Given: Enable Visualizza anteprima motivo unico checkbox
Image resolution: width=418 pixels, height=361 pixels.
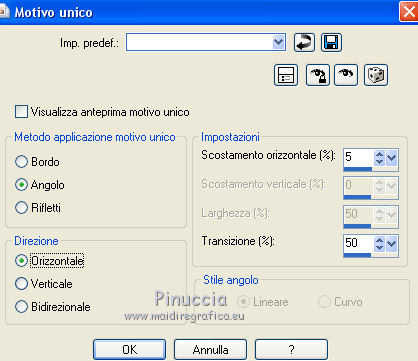Looking at the screenshot, I should [x=21, y=112].
